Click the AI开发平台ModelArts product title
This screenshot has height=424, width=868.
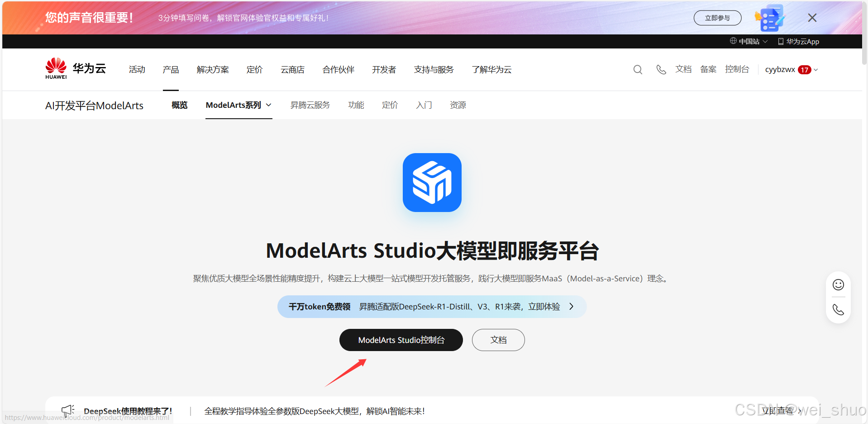[x=94, y=106]
